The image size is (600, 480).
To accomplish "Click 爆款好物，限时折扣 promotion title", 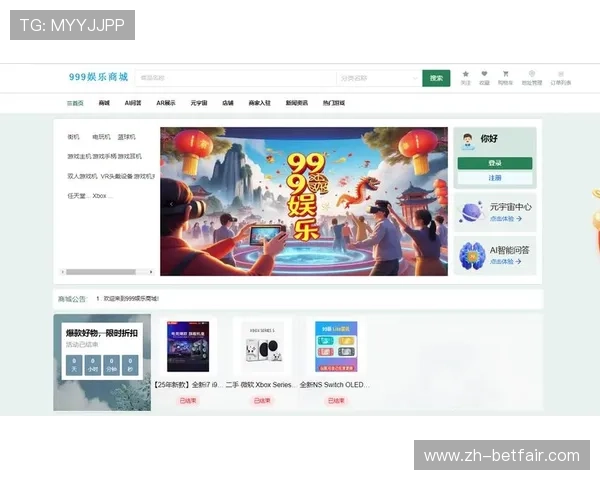I will pyautogui.click(x=102, y=333).
